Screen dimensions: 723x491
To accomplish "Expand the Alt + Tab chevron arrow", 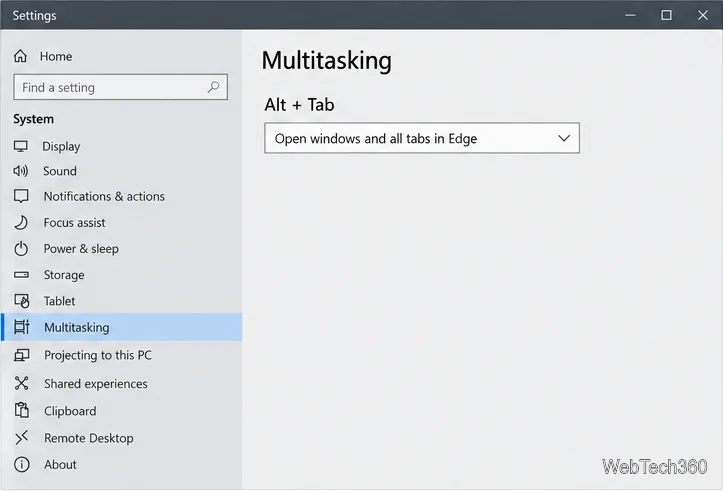I will pos(564,138).
